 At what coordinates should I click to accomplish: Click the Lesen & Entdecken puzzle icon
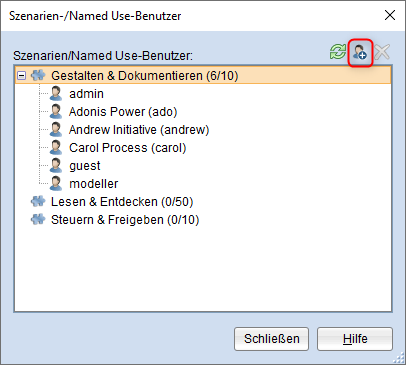pyautogui.click(x=38, y=202)
